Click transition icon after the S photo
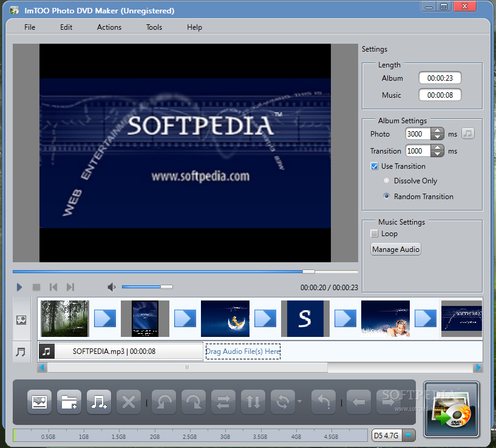 coord(345,318)
